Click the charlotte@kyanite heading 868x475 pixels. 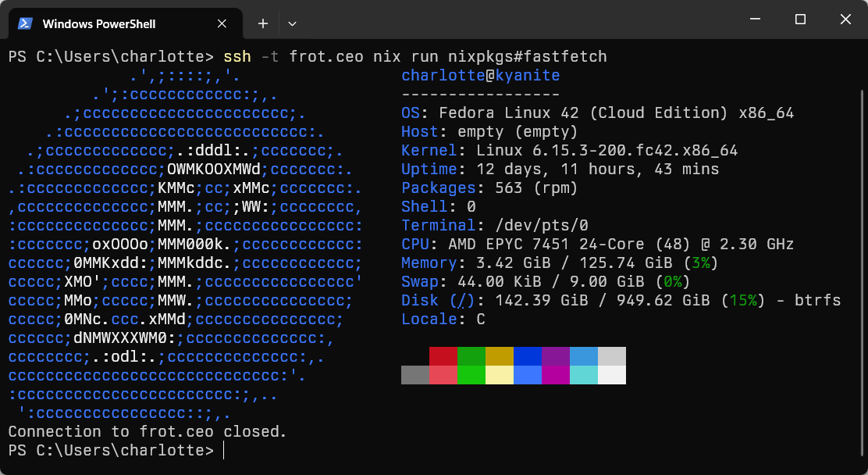tap(481, 75)
